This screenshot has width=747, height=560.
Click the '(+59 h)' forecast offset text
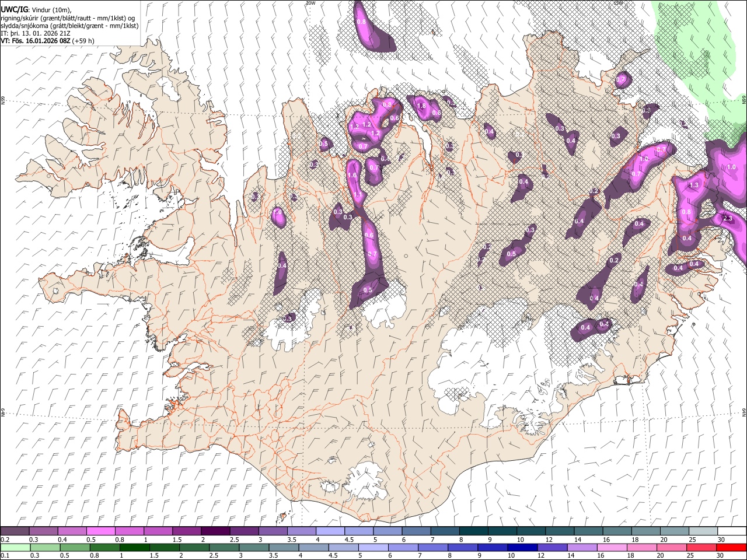84,41
